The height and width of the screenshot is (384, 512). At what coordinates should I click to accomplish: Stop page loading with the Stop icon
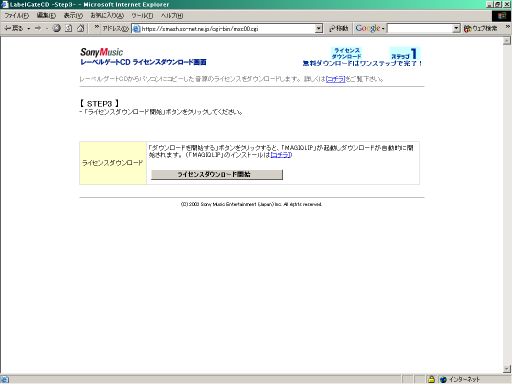(57, 28)
